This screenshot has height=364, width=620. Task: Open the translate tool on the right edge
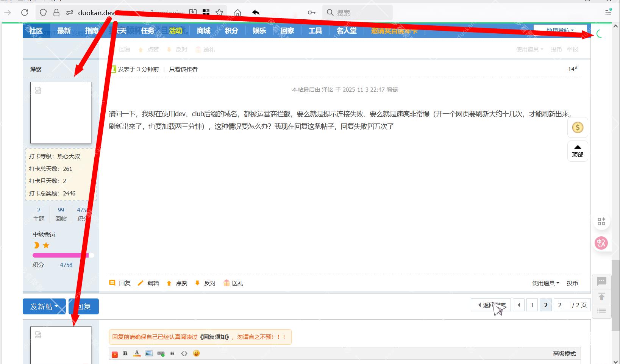click(x=601, y=243)
